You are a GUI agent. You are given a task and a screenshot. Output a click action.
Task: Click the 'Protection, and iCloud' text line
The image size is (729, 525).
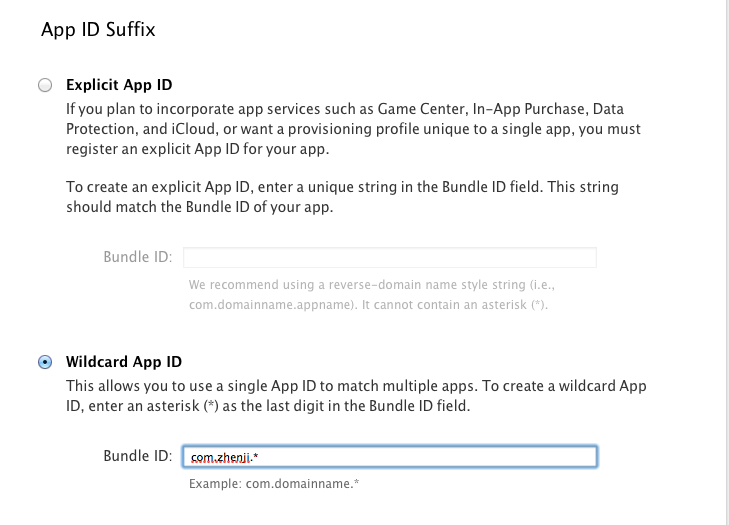click(353, 129)
